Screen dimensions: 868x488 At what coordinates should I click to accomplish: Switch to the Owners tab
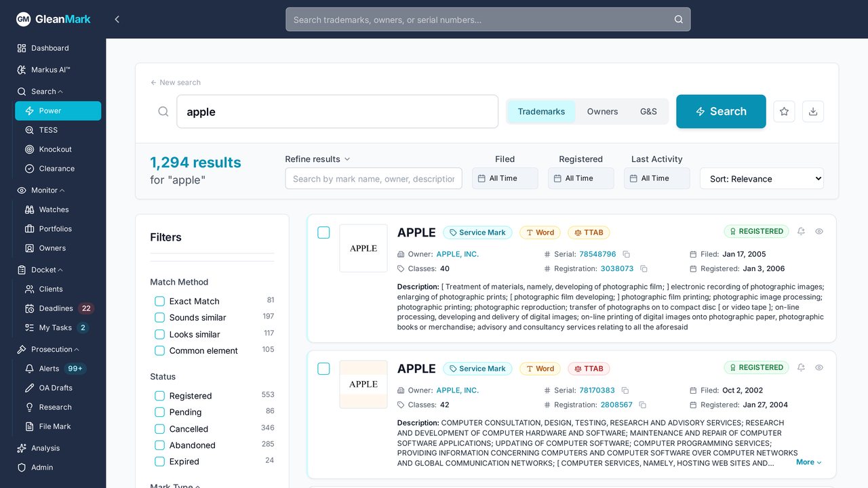pos(602,111)
